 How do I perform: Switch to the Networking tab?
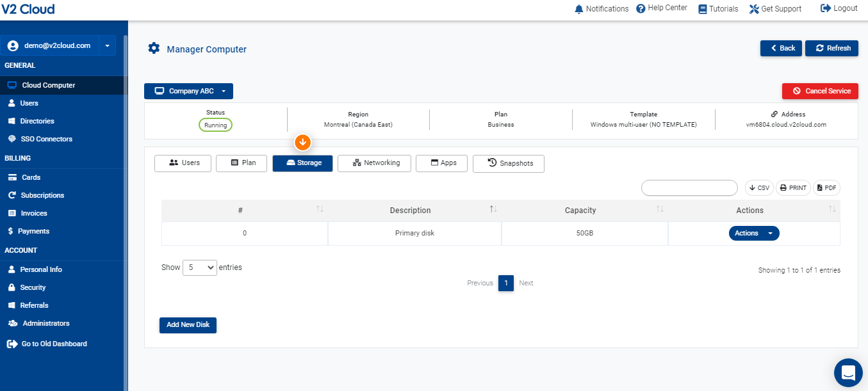(x=377, y=163)
